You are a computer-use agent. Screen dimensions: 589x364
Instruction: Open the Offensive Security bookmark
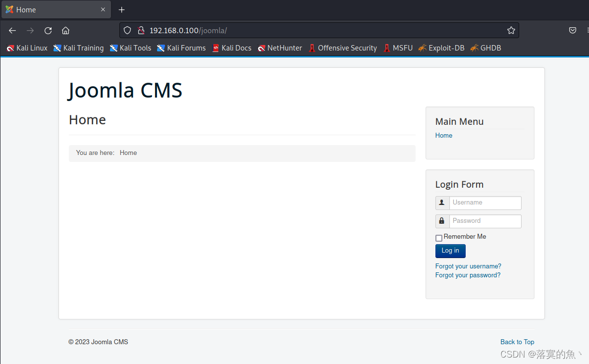click(x=343, y=48)
